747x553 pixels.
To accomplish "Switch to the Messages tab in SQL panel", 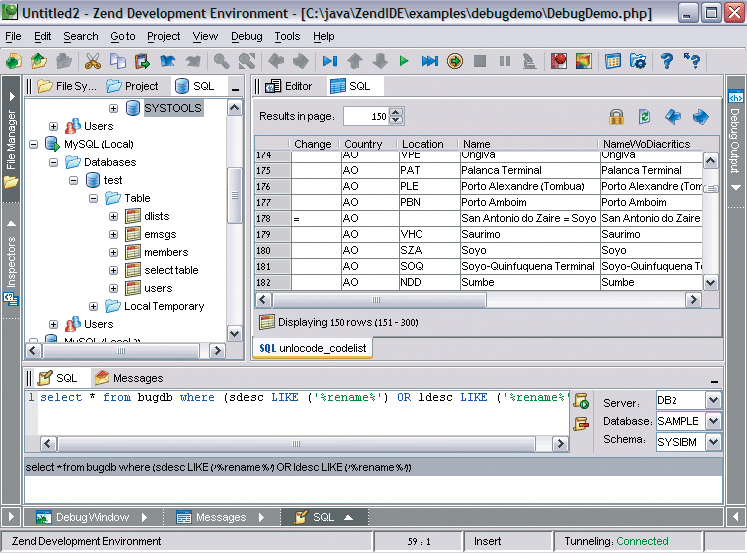I will point(129,378).
